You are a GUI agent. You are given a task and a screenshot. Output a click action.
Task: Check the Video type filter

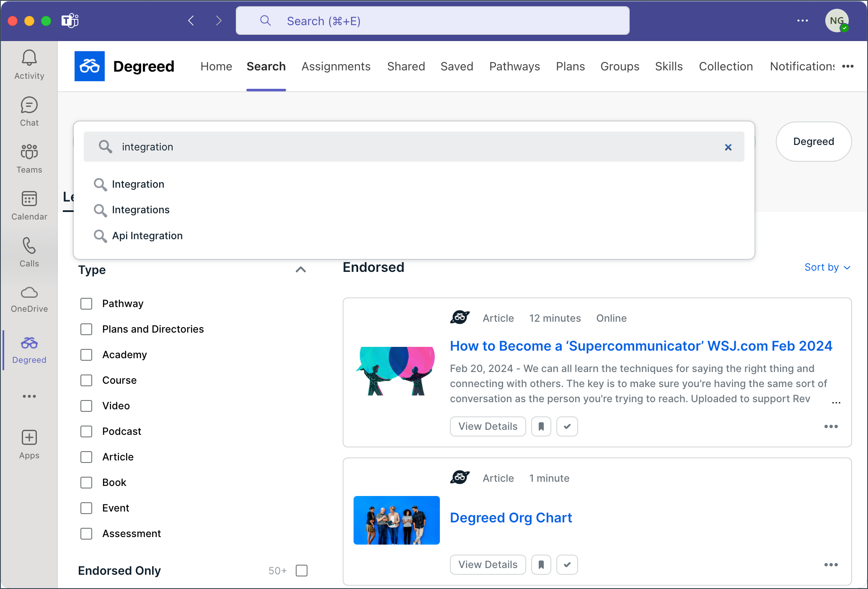point(86,406)
